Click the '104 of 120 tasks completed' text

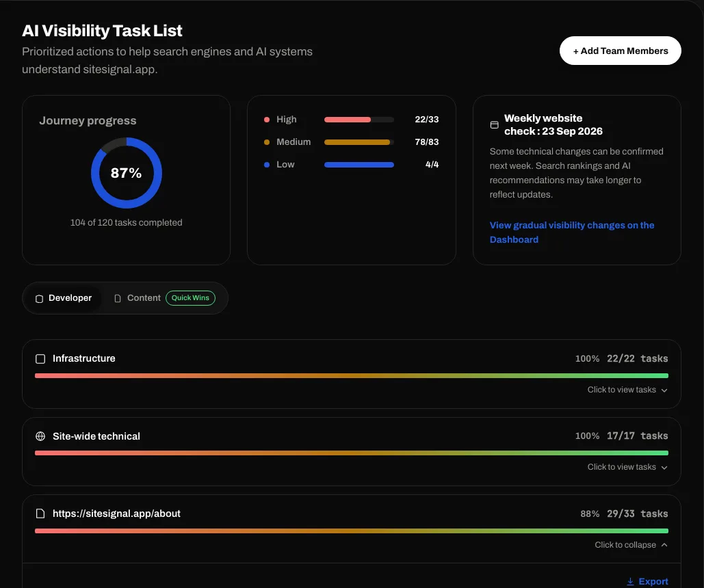pyautogui.click(x=126, y=223)
